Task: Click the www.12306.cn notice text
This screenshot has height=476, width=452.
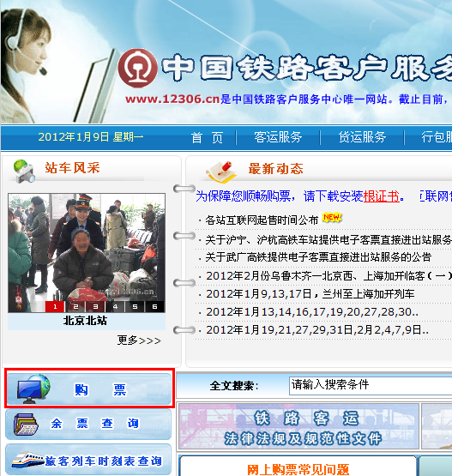Action: (286, 99)
